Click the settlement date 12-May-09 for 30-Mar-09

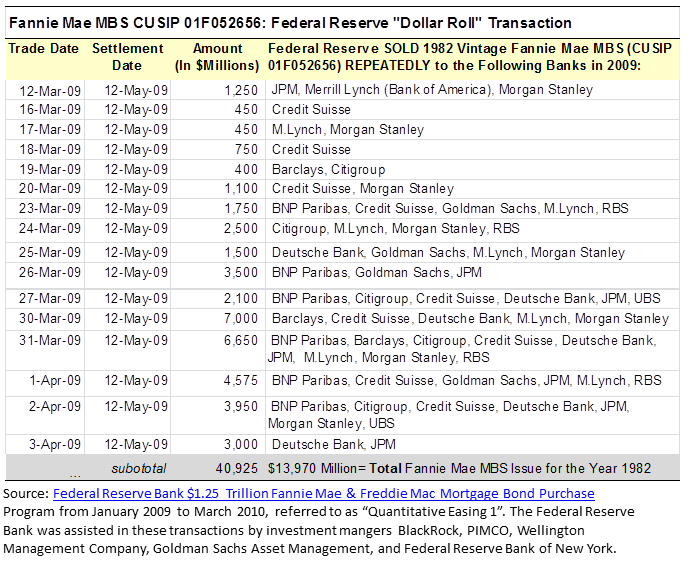coord(136,318)
